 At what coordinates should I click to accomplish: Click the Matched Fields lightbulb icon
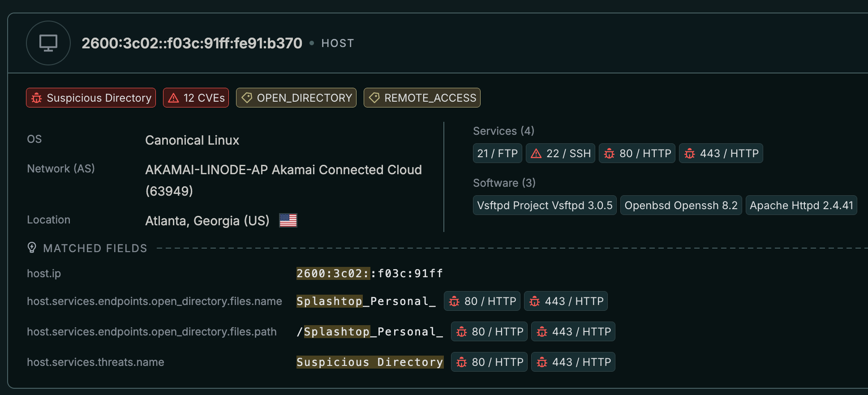click(x=32, y=248)
